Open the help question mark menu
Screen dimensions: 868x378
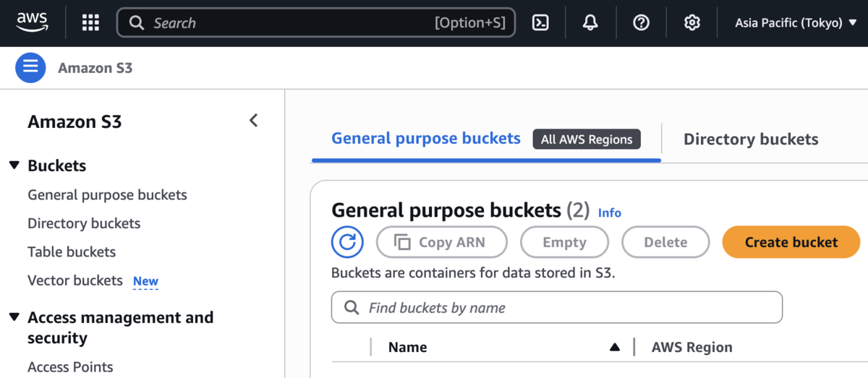[641, 23]
